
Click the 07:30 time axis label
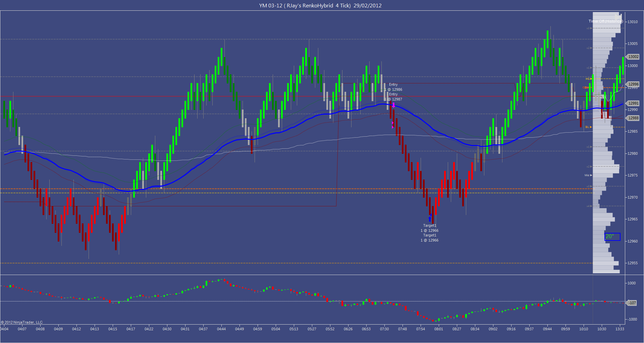pyautogui.click(x=384, y=329)
